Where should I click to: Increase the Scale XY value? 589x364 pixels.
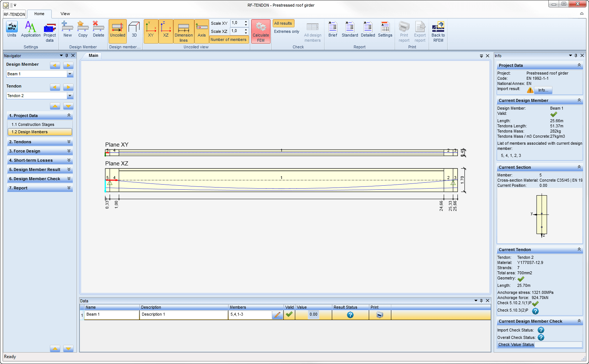[246, 21]
